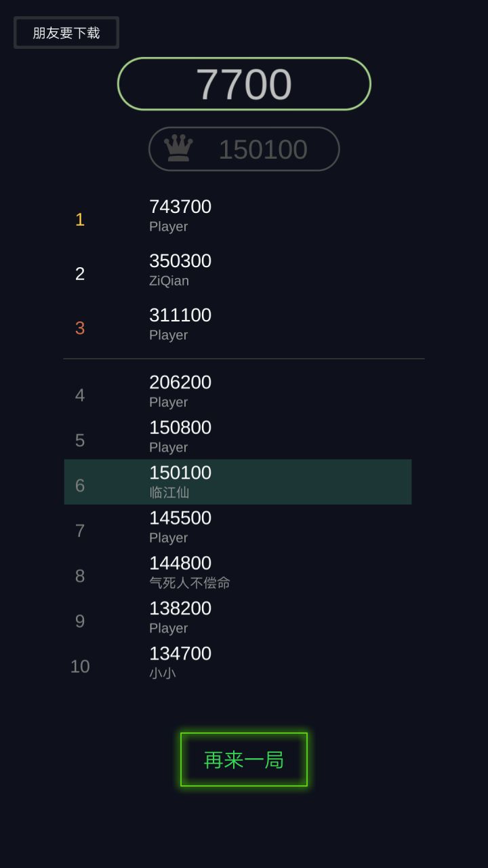The image size is (488, 868).
Task: Tap the rank number 8
Action: [80, 576]
